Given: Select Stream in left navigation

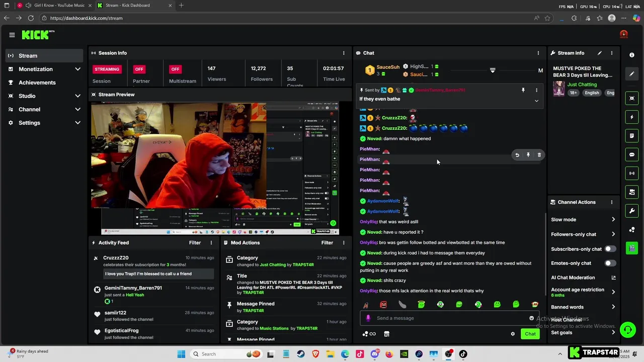Looking at the screenshot, I should [x=44, y=56].
